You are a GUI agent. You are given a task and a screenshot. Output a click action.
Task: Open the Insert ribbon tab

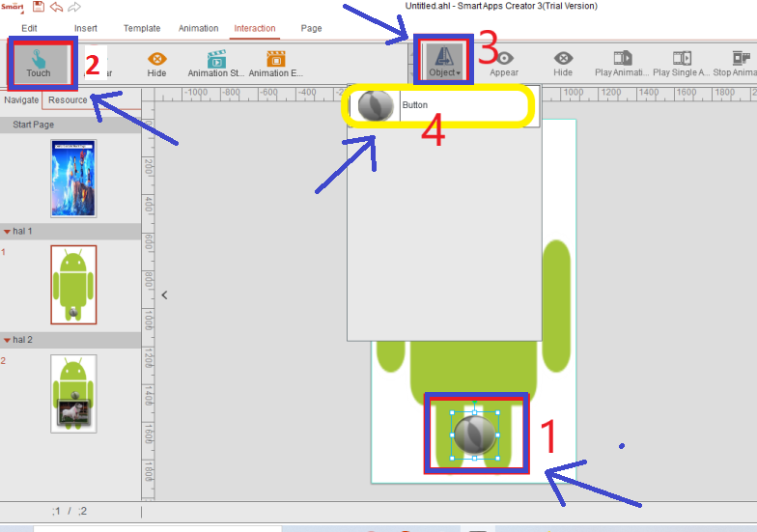85,29
